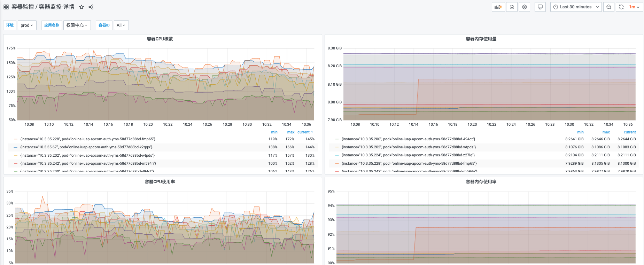This screenshot has height=265, width=644.
Task: Toggle memory series for pod fmp65 at 10.3.35.228
Action: (409, 163)
